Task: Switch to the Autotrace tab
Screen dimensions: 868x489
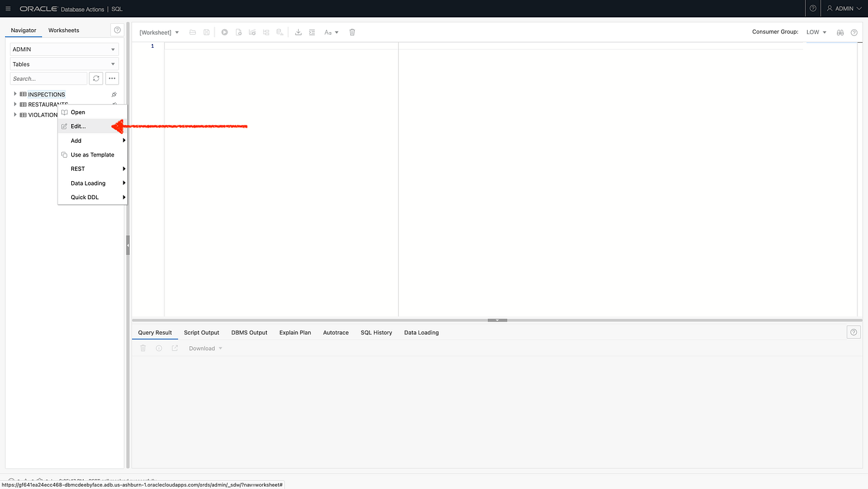Action: [x=336, y=333]
